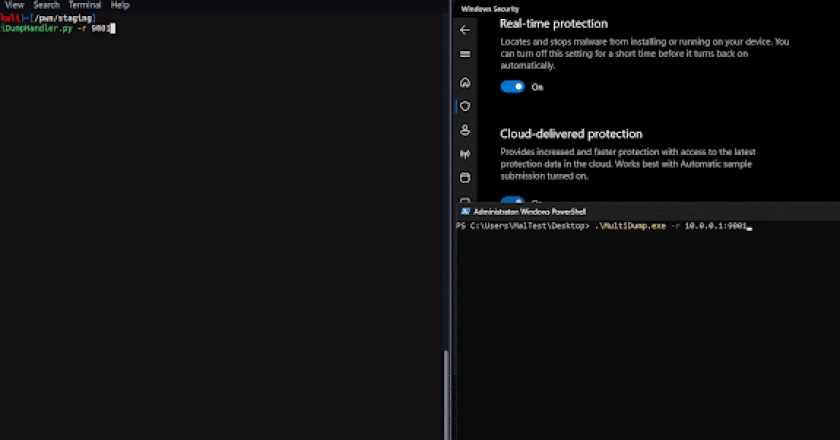Click the back arrow in Windows Security
This screenshot has width=840, height=440.
(464, 30)
